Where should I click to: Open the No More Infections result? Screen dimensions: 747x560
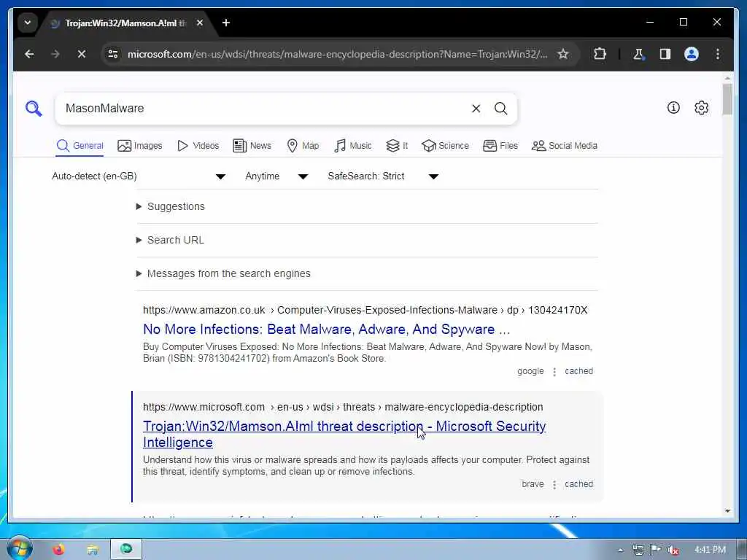click(x=326, y=329)
